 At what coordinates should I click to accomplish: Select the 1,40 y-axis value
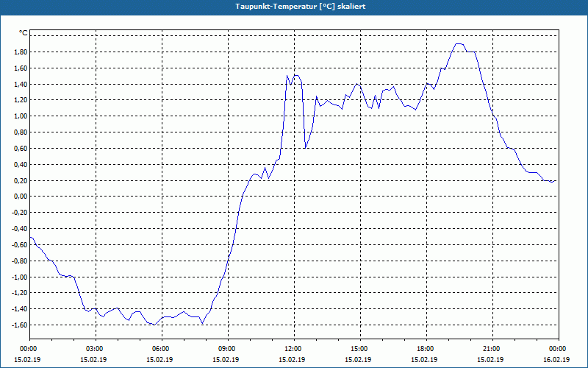click(21, 84)
